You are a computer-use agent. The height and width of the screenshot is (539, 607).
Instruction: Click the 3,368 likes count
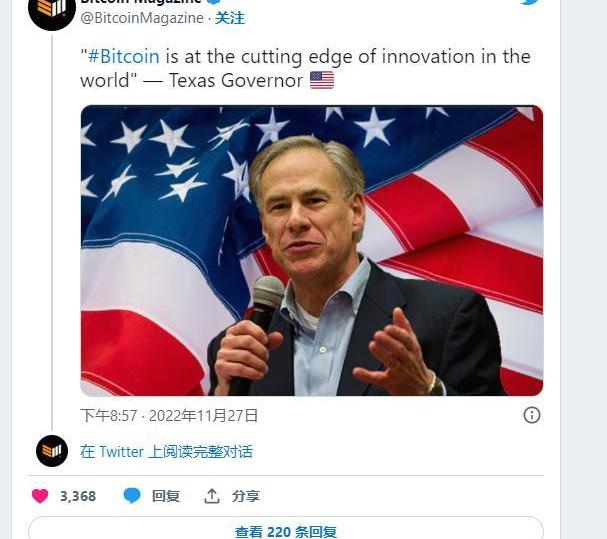coord(78,496)
